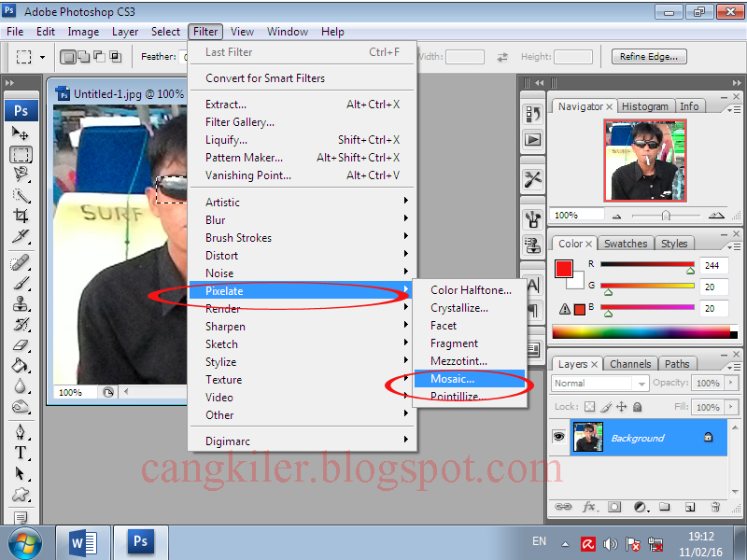Click the delete layer trash icon
Screen dimensions: 747x560
click(715, 507)
